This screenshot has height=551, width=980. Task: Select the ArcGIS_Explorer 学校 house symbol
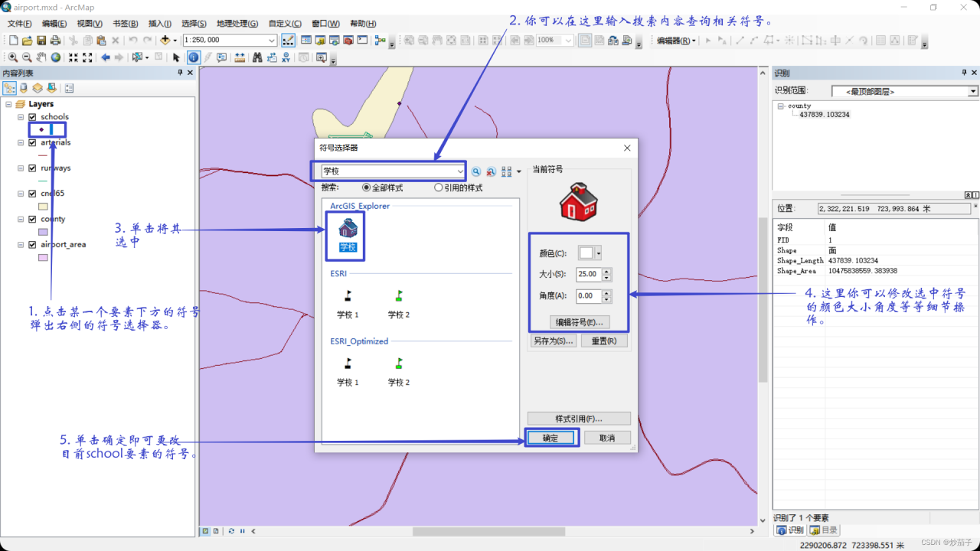point(348,228)
